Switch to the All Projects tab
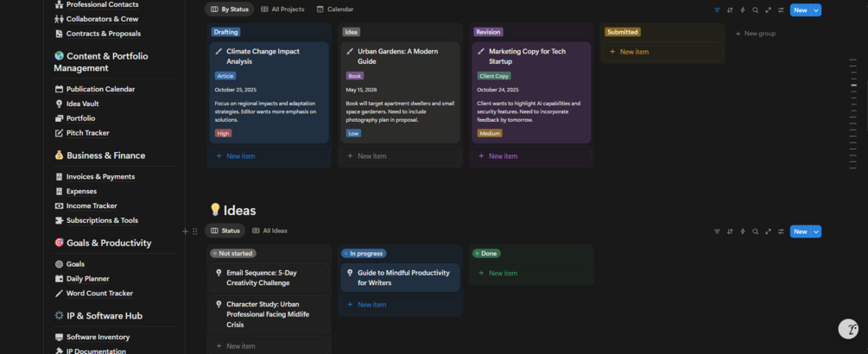 coord(282,9)
